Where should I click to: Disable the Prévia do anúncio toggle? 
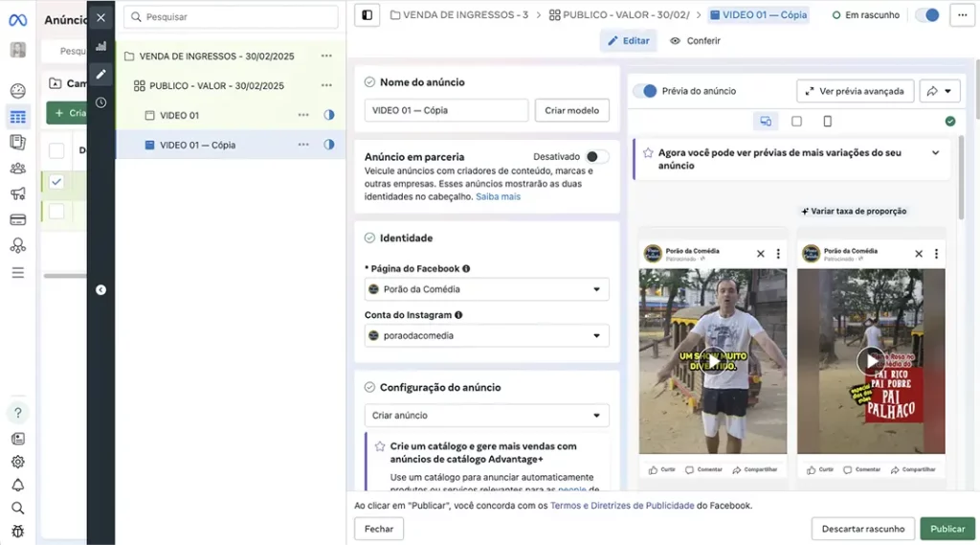point(647,91)
